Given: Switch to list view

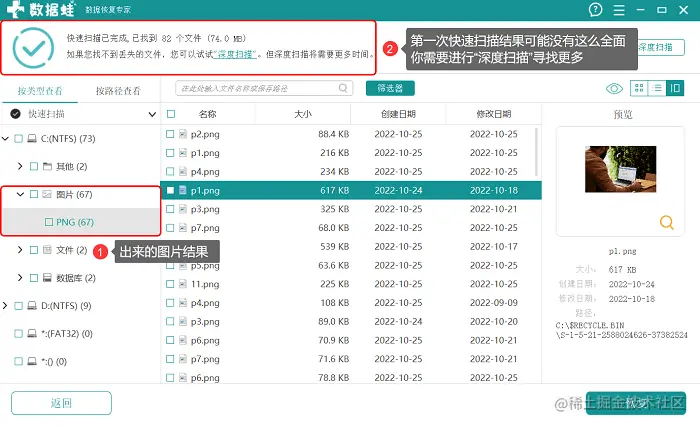Looking at the screenshot, I should [657, 88].
